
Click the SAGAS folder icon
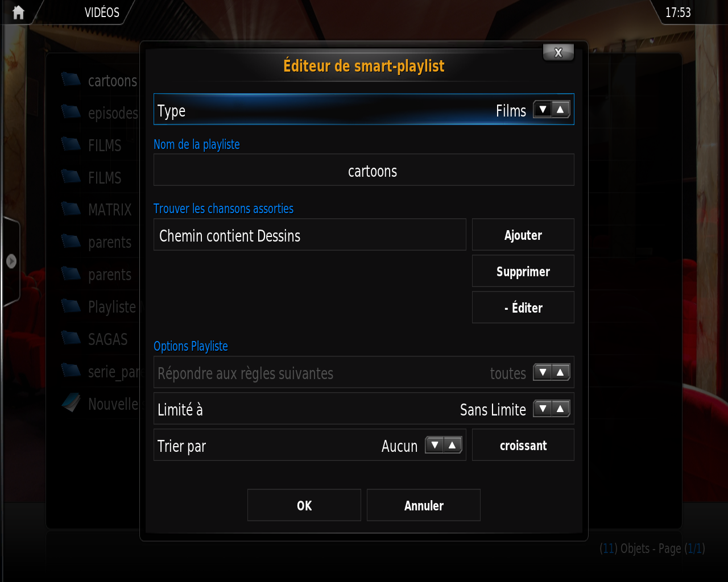[x=71, y=338]
